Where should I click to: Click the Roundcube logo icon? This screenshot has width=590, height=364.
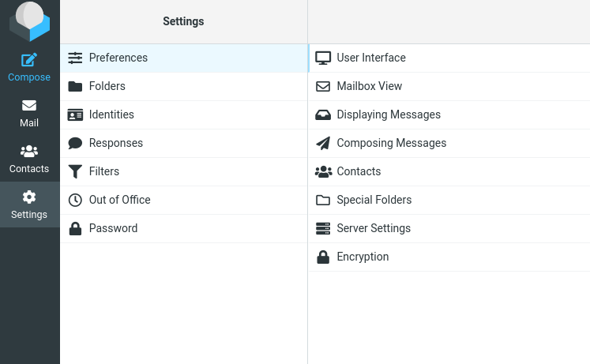click(x=29, y=21)
